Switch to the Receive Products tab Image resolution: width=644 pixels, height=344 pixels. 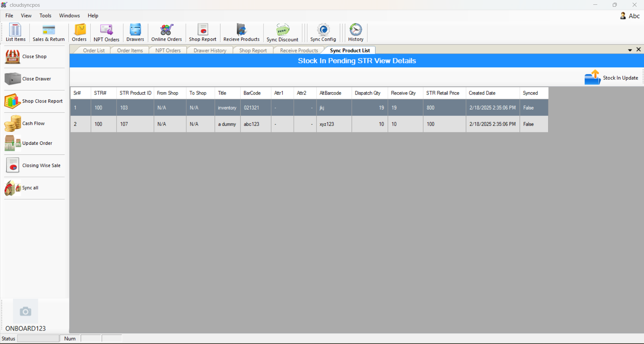tap(299, 50)
